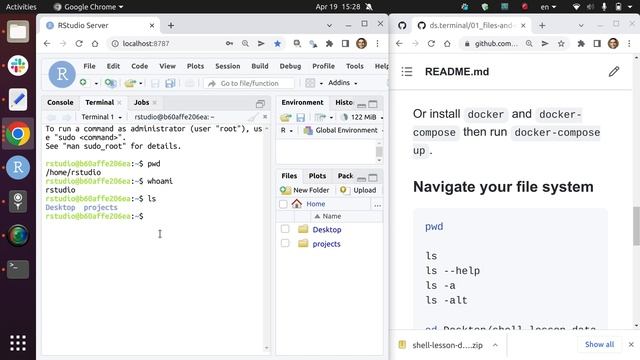Open the Files app in Ubuntu dock

tap(18, 31)
